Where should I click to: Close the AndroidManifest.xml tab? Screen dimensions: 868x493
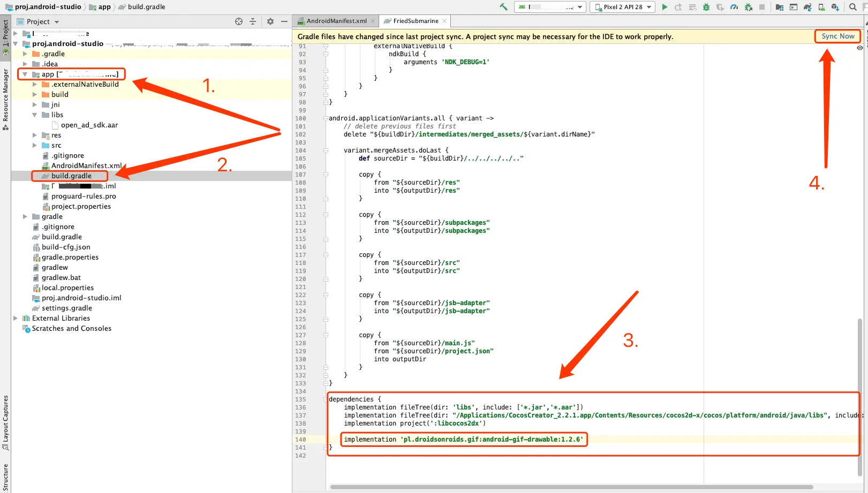coord(373,21)
